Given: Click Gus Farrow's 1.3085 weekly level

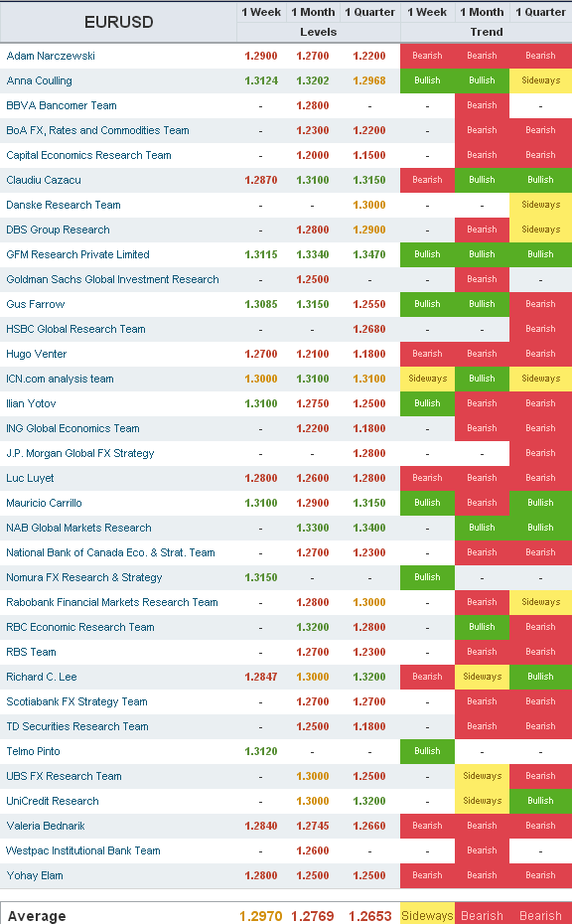Looking at the screenshot, I should coord(261,304).
